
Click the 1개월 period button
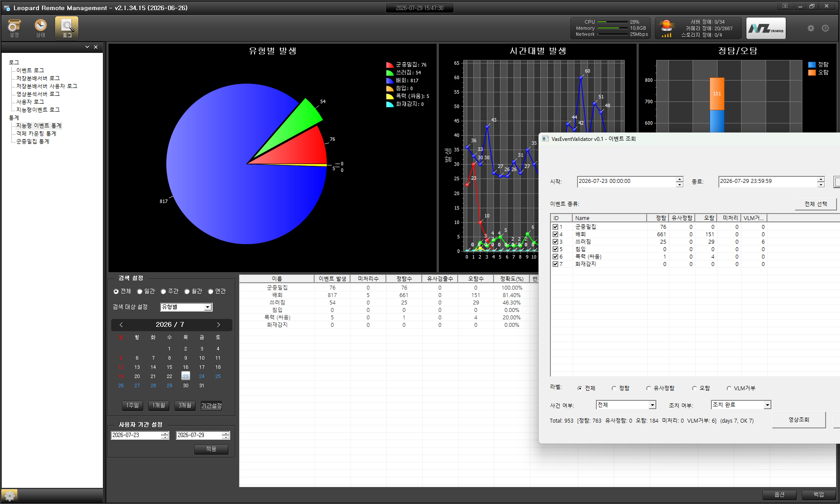click(x=159, y=406)
